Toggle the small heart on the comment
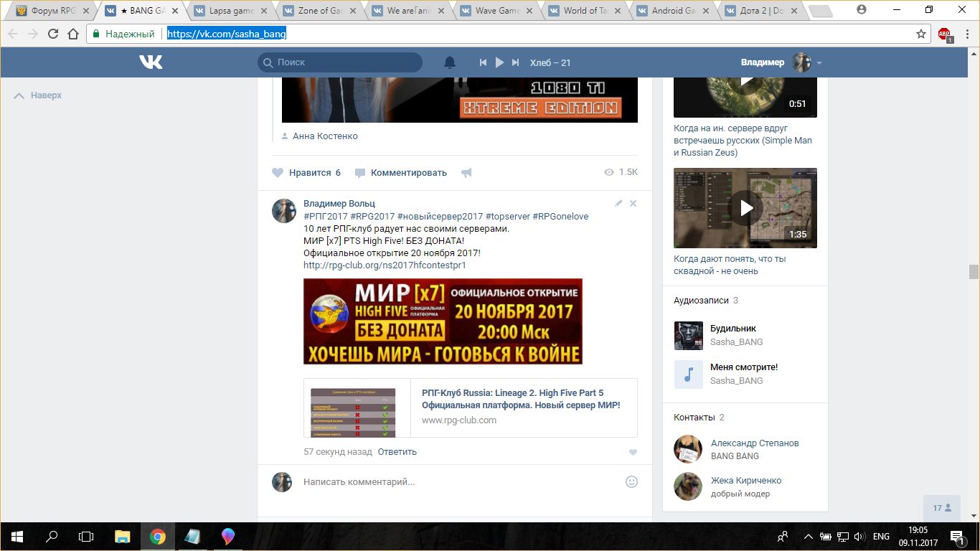Viewport: 980px width, 551px height. [x=633, y=452]
